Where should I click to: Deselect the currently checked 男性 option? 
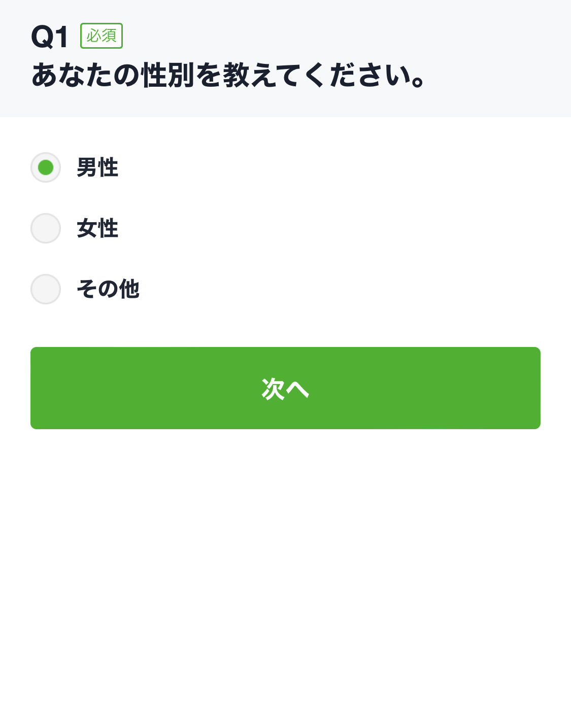[45, 167]
